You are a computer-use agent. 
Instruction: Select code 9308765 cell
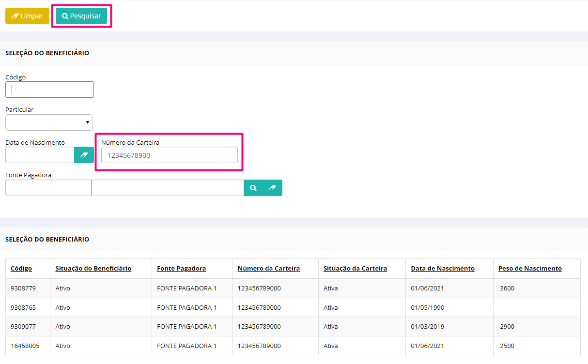click(x=23, y=307)
